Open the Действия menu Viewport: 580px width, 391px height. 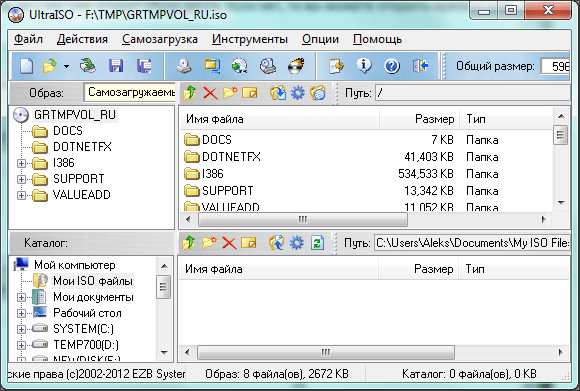(82, 39)
